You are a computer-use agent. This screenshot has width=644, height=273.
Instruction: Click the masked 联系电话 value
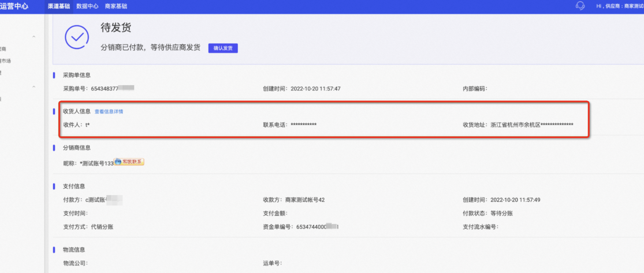(304, 125)
